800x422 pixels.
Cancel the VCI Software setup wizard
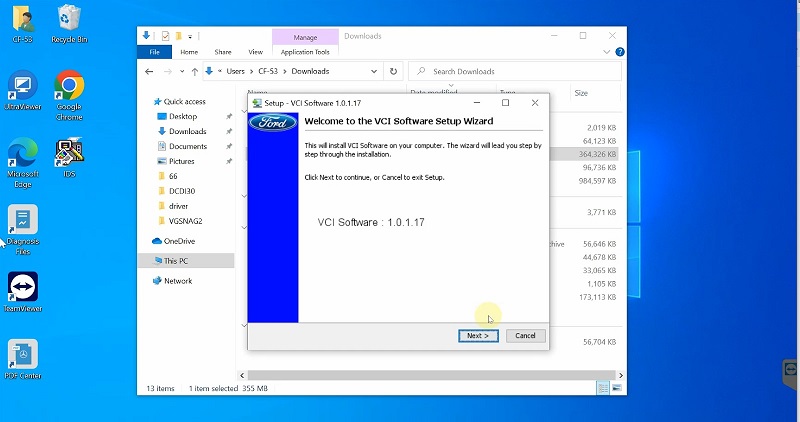526,336
